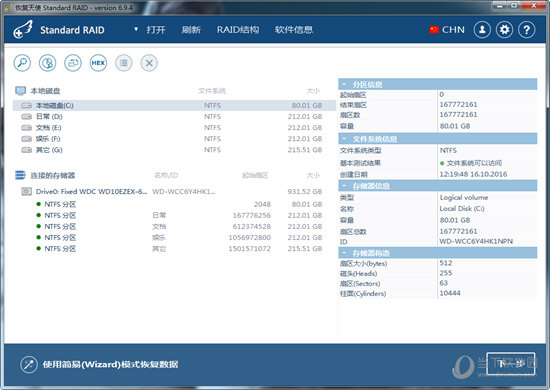The width and height of the screenshot is (550, 390).
Task: Collapse the 分区信息 section
Action: pos(344,85)
